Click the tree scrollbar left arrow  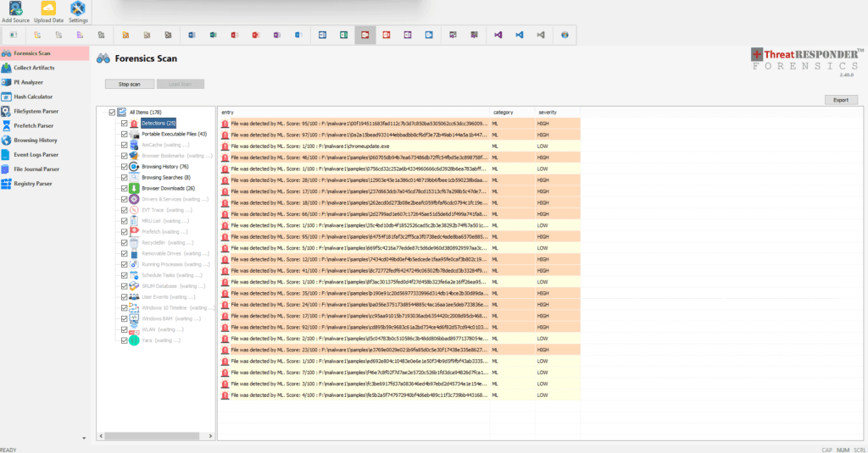pyautogui.click(x=101, y=436)
